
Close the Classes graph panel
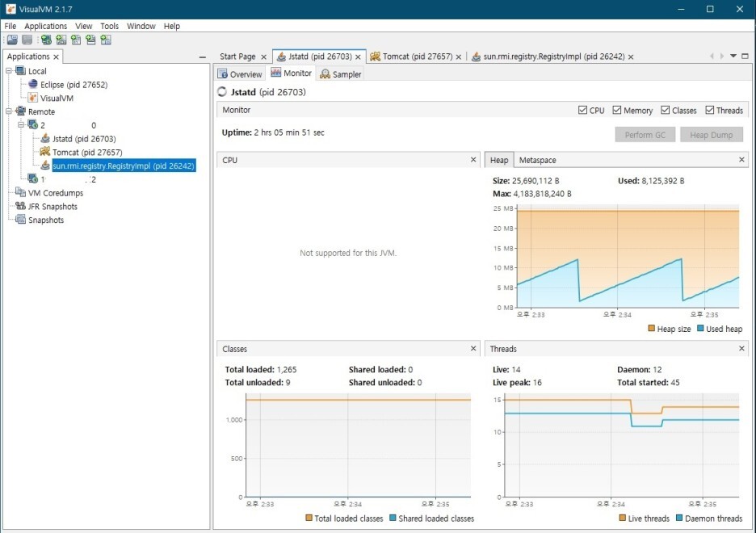click(473, 348)
